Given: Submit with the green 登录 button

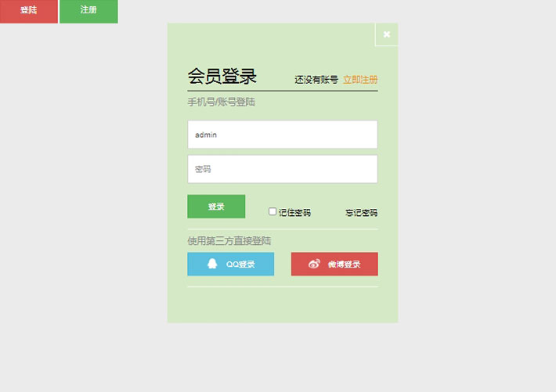Looking at the screenshot, I should pos(216,207).
